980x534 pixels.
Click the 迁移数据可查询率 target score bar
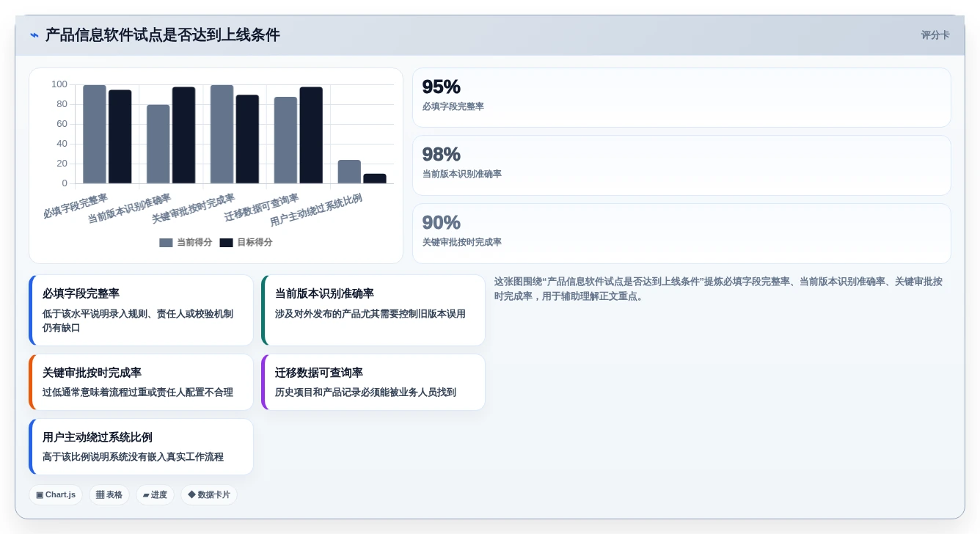point(312,135)
